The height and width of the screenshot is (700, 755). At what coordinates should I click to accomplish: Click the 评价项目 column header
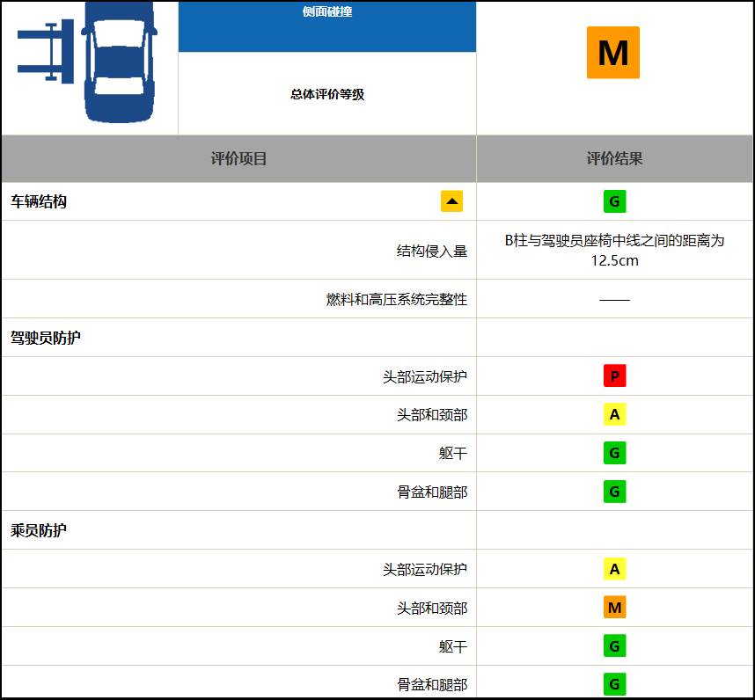point(238,159)
